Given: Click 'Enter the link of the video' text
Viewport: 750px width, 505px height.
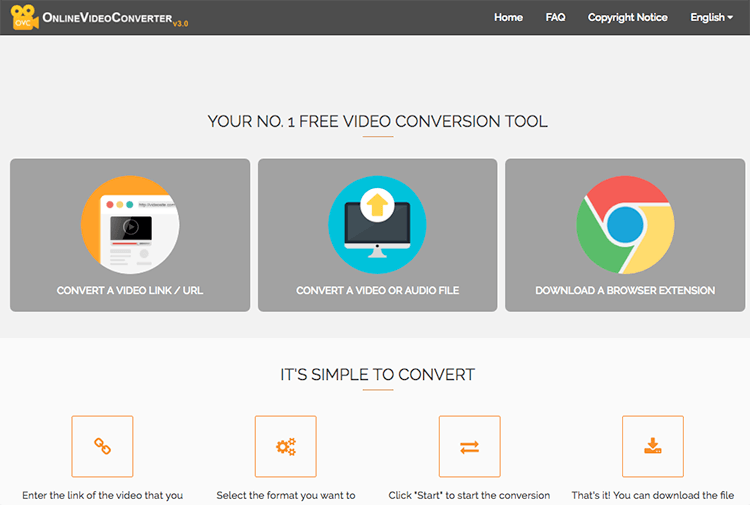Looking at the screenshot, I should tap(102, 495).
